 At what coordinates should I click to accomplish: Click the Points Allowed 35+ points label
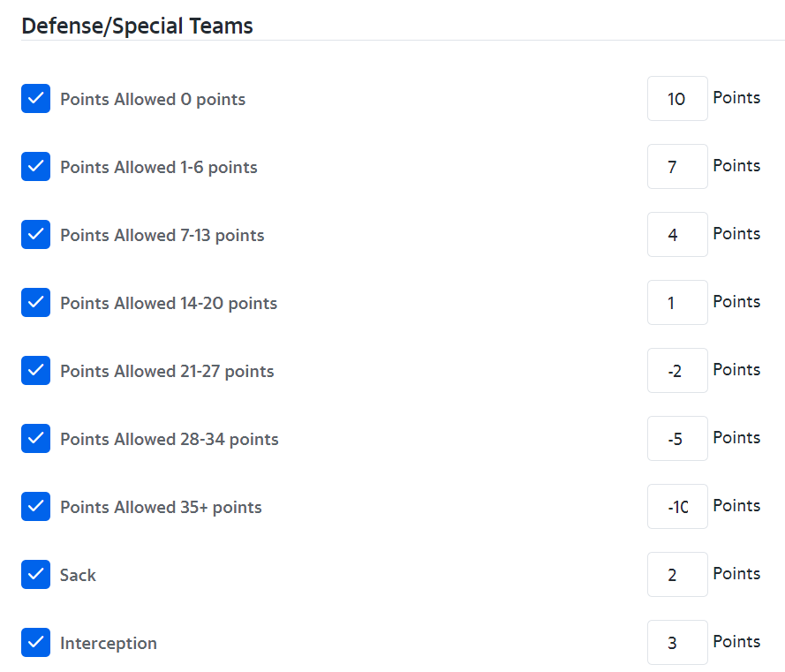(x=161, y=508)
